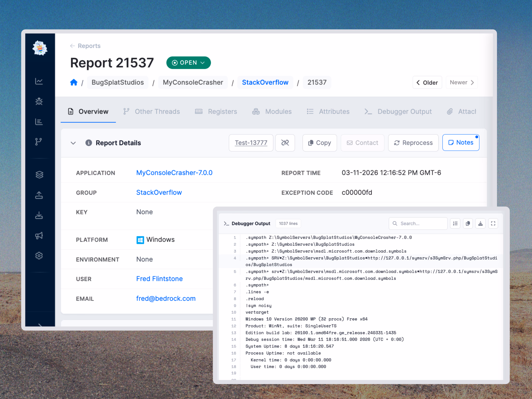This screenshot has width=532, height=399.
Task: Focus the Debugger Output search field
Action: (418, 223)
